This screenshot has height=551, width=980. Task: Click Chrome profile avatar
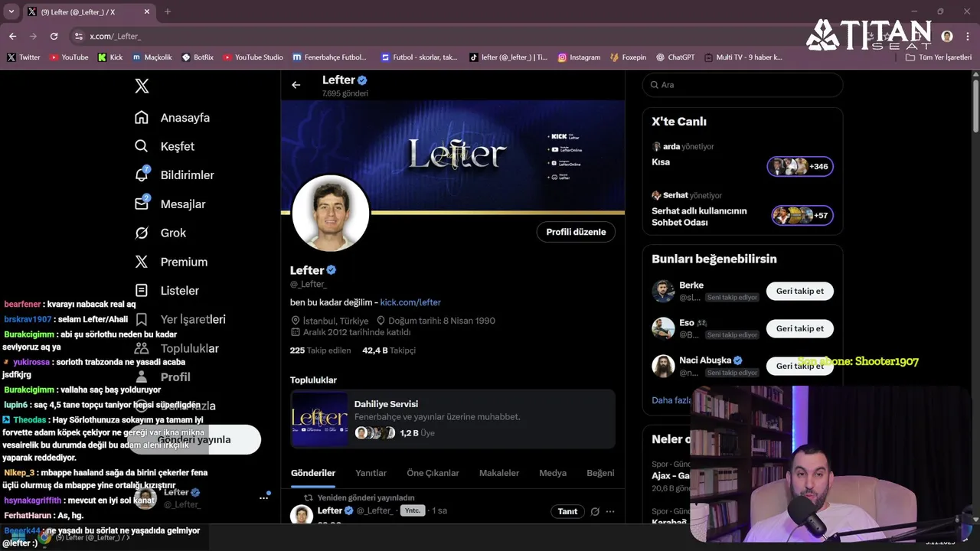(947, 36)
